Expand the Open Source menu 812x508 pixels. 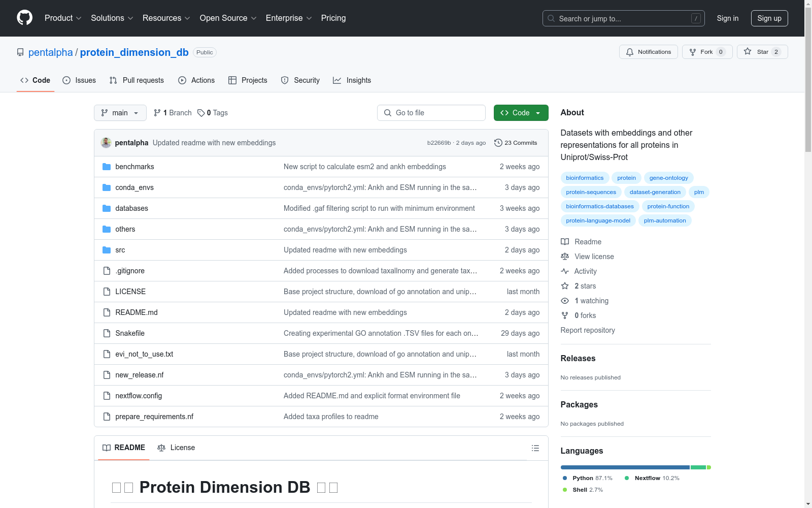[x=228, y=18]
